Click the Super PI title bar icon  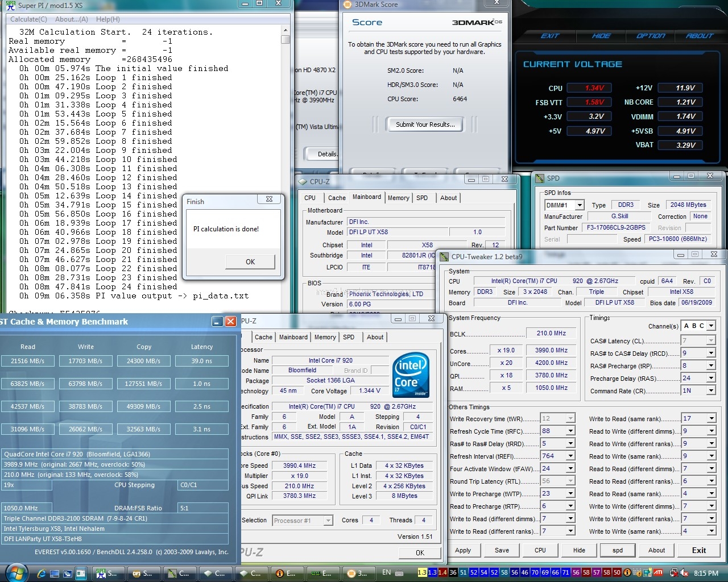pyautogui.click(x=10, y=5)
